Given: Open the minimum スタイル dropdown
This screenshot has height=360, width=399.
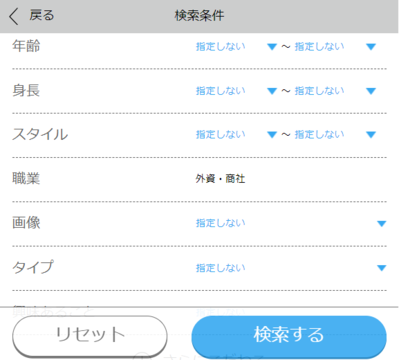Looking at the screenshot, I should pyautogui.click(x=237, y=135).
